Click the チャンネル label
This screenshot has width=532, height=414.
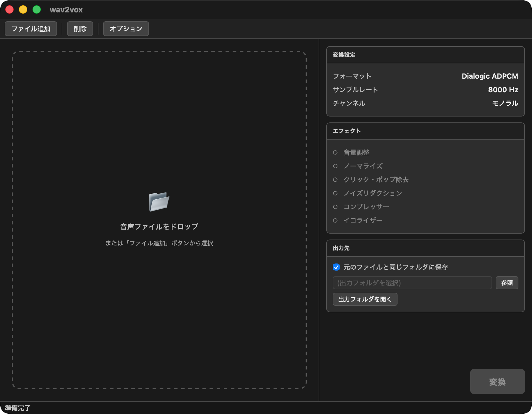point(349,103)
